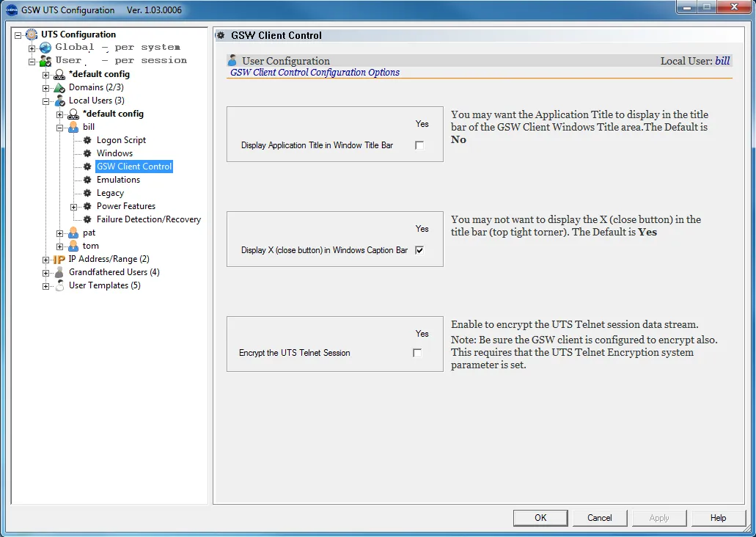Open the Emulations settings
Image resolution: width=756 pixels, height=537 pixels.
[x=118, y=180]
